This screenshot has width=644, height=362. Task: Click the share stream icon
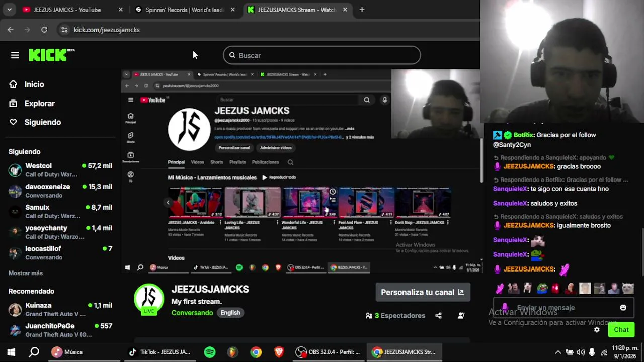(x=438, y=316)
